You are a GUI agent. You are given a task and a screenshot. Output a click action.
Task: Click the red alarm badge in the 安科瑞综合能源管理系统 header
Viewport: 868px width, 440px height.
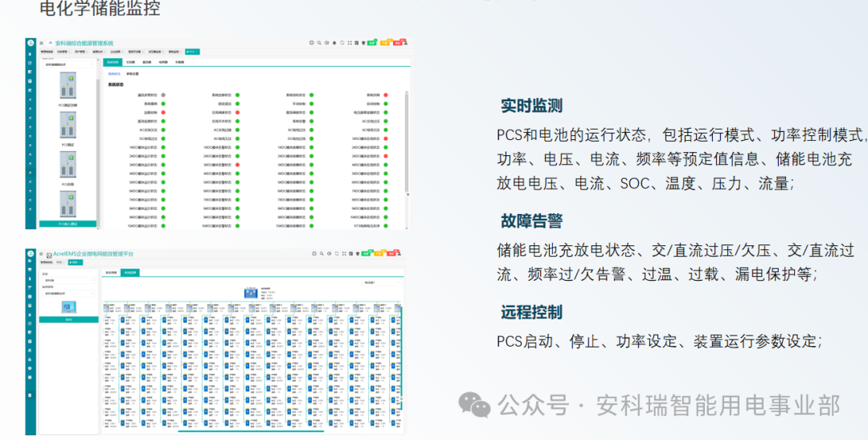398,43
